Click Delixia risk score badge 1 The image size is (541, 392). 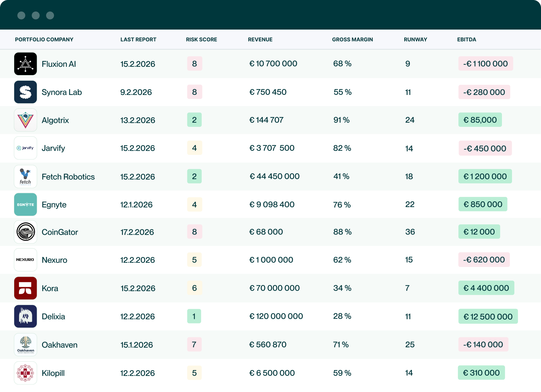(x=194, y=316)
